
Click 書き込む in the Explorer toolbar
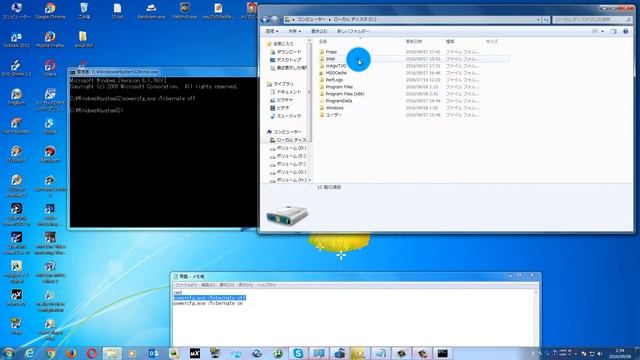(x=319, y=31)
